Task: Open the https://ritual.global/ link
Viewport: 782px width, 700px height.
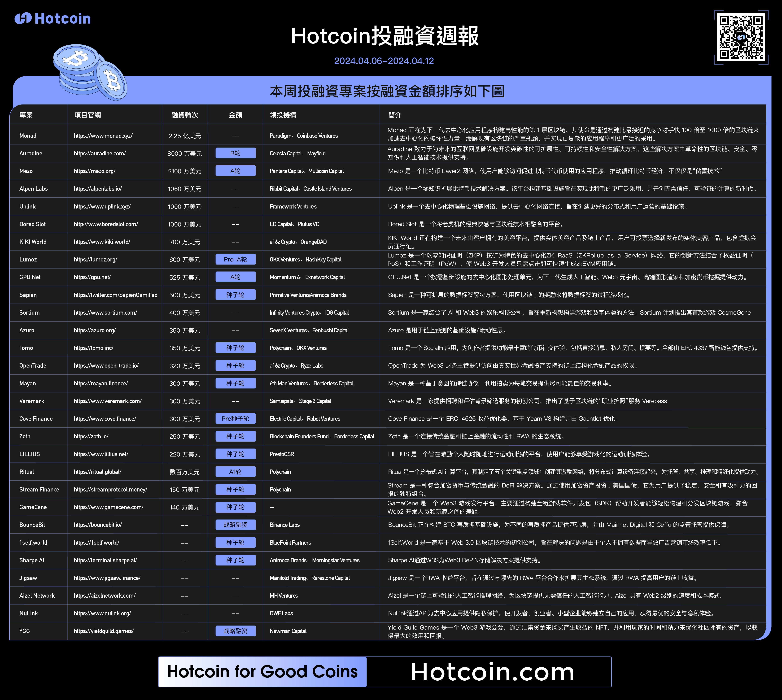Action: (x=98, y=472)
